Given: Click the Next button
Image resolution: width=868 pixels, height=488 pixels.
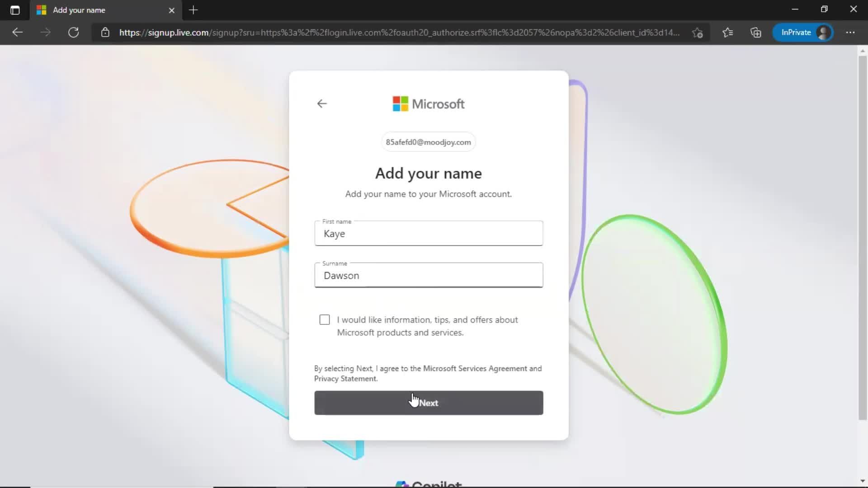Looking at the screenshot, I should 429,403.
